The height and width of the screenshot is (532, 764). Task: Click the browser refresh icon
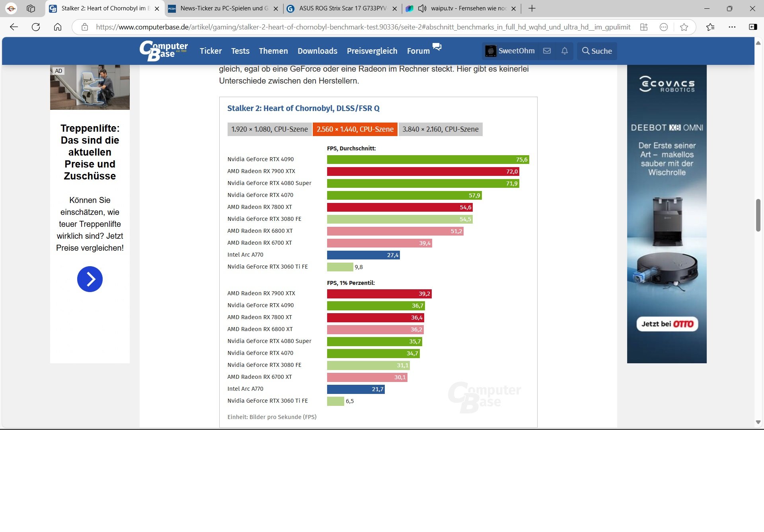pos(36,27)
